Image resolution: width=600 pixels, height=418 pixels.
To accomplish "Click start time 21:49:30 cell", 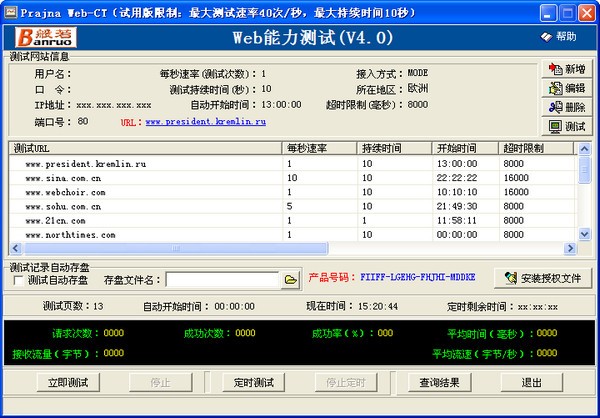I will point(457,206).
